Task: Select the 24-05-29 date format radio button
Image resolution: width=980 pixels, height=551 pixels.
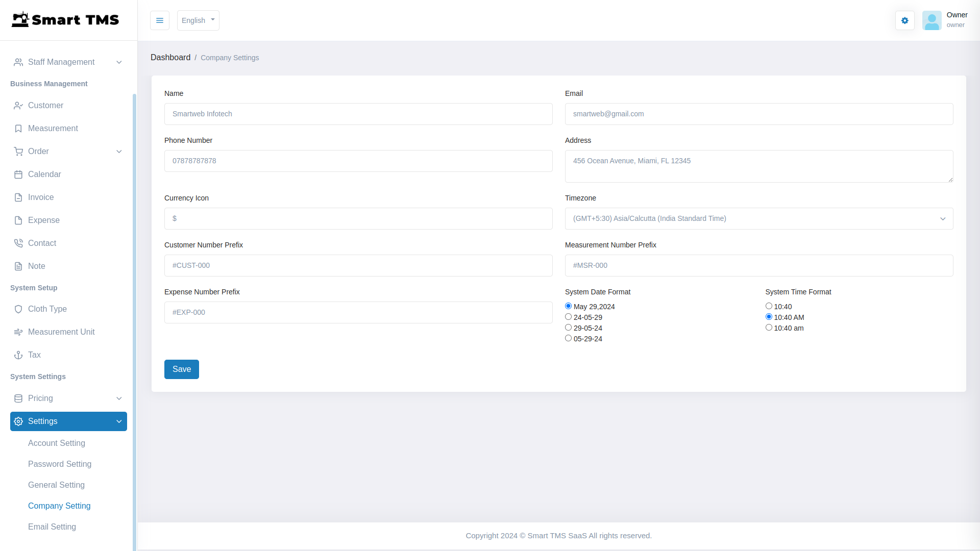Action: tap(568, 317)
